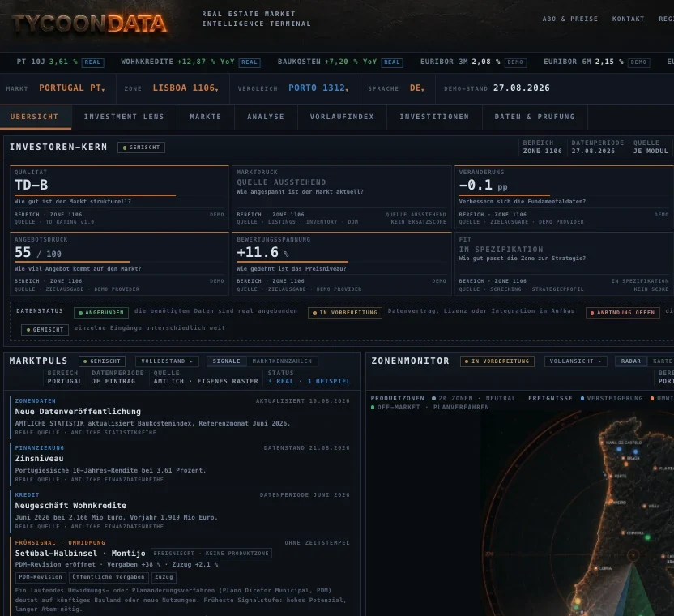
Task: Open the Abo & Preise link
Action: [x=570, y=19]
